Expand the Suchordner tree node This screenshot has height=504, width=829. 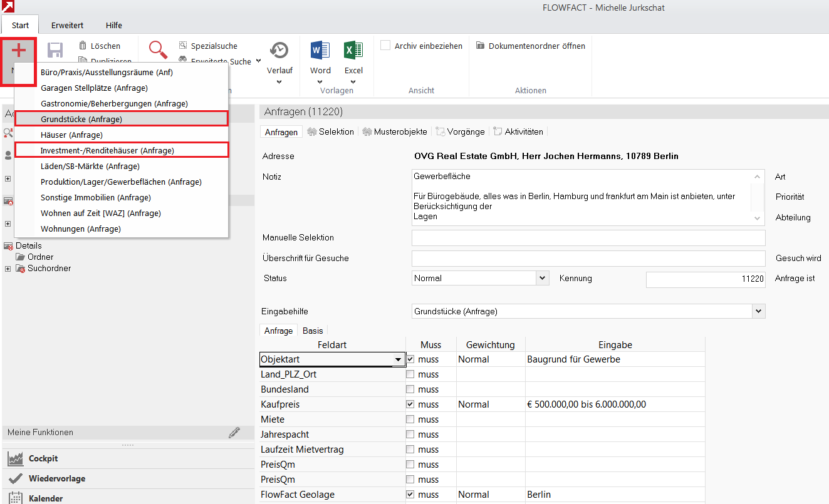(8, 269)
